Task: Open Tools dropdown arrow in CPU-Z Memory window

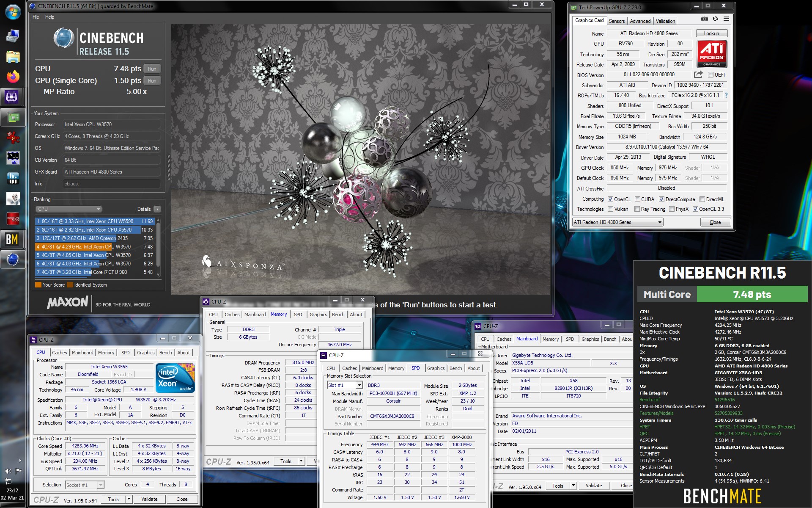Action: coord(301,461)
